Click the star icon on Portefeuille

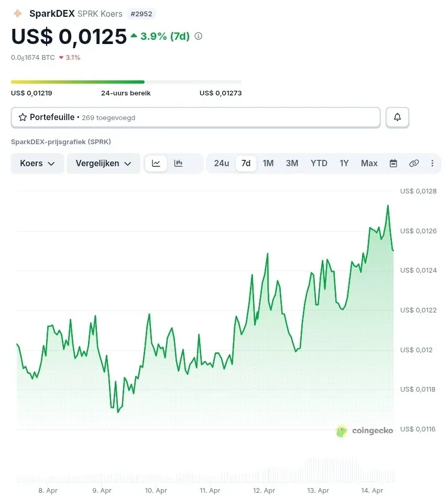[x=23, y=117]
